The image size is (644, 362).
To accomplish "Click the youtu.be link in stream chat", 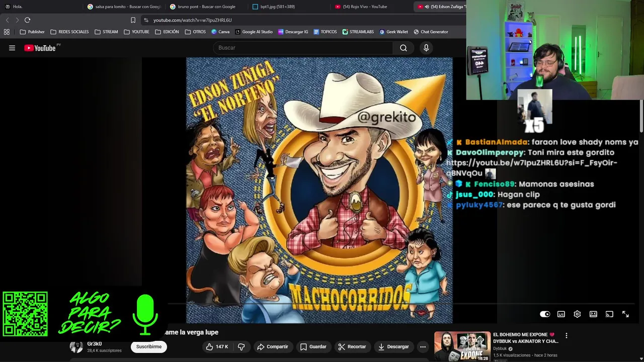I will (x=531, y=168).
